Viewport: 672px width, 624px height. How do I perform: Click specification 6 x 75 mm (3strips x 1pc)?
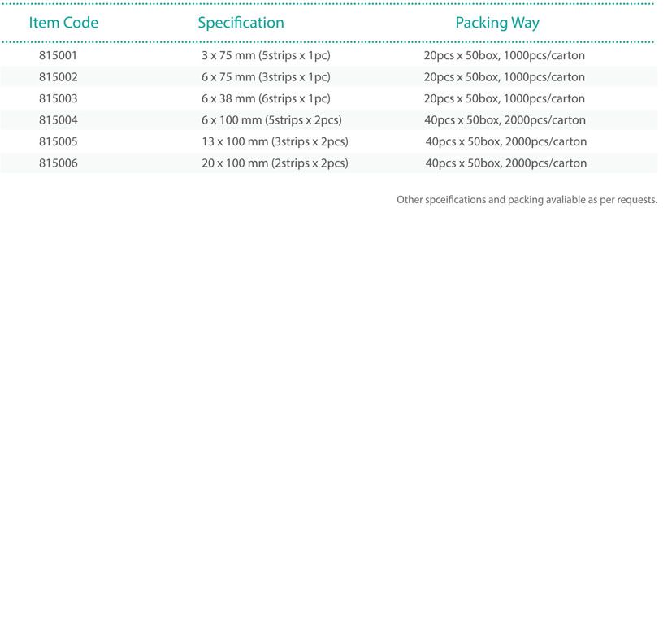pyautogui.click(x=266, y=77)
